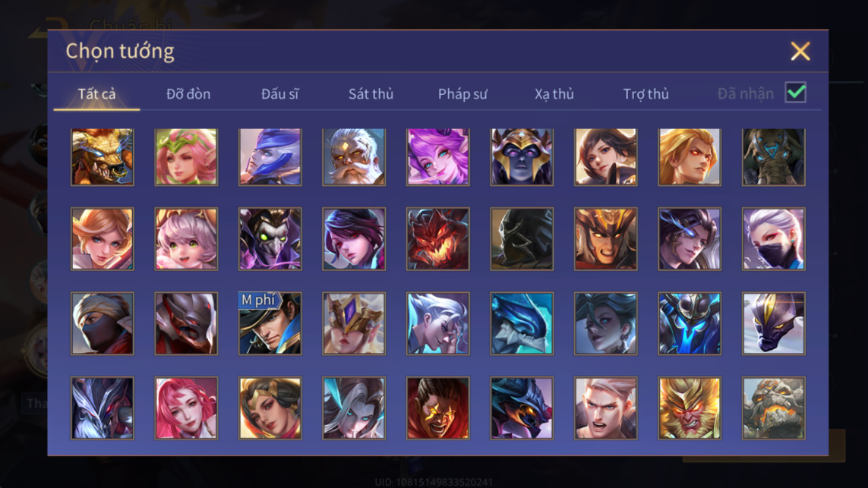868x488 pixels.
Task: Pick the golden monkey king hero
Action: pos(690,408)
